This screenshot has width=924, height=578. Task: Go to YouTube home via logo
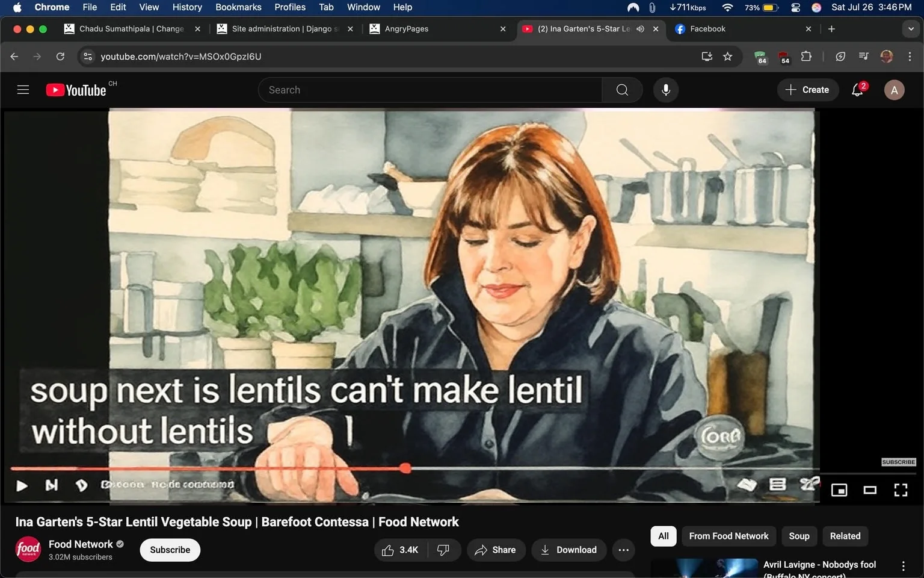point(76,90)
